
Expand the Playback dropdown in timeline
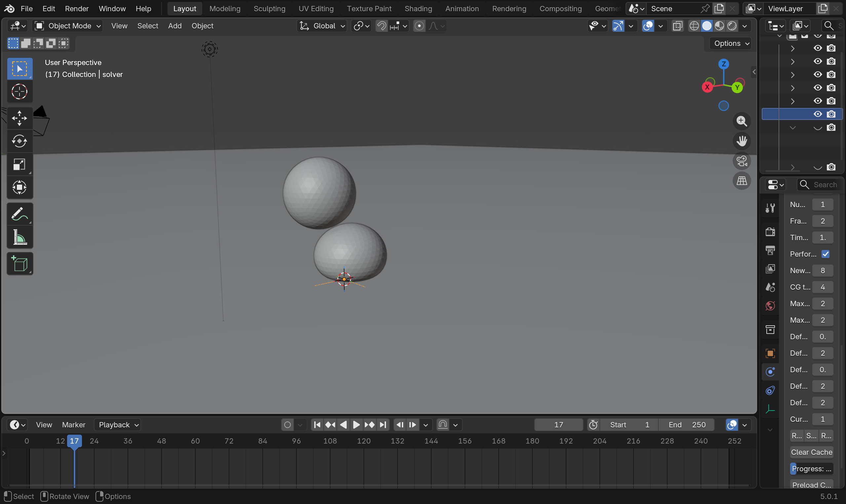[x=118, y=425]
